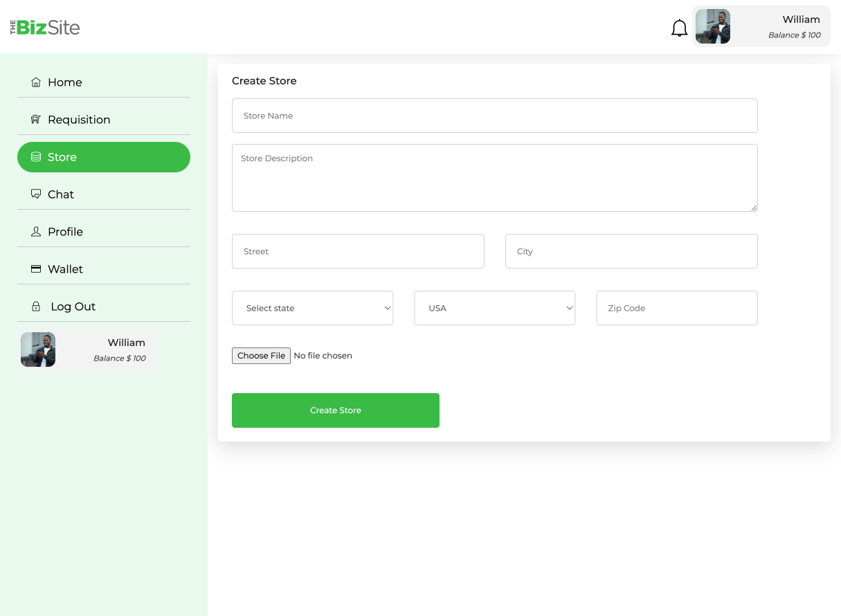Click the Chat speech bubble icon
This screenshot has width=841, height=616.
(x=36, y=194)
